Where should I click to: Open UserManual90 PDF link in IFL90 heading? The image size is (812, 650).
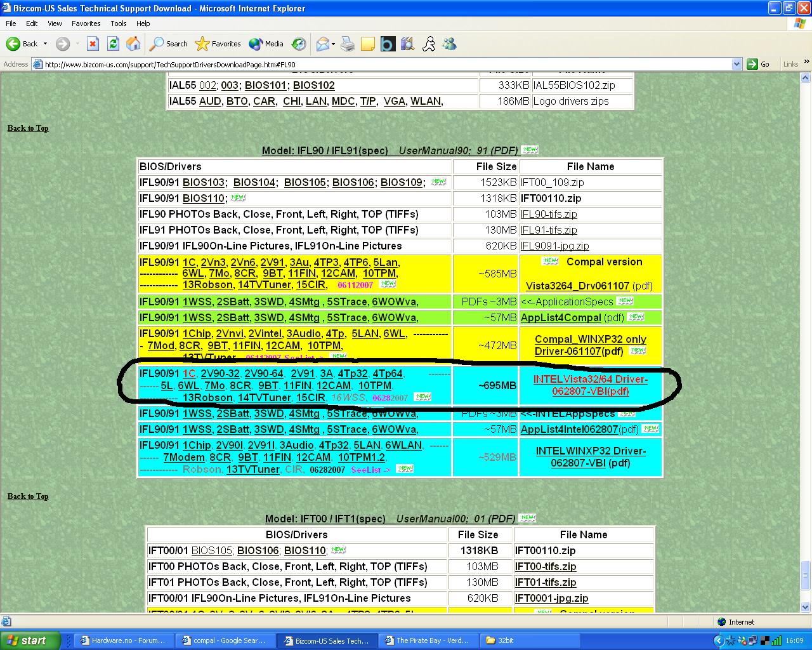tap(433, 150)
